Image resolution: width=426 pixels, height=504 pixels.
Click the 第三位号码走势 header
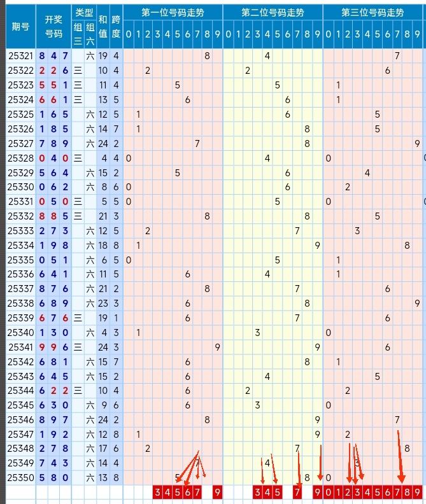point(373,13)
